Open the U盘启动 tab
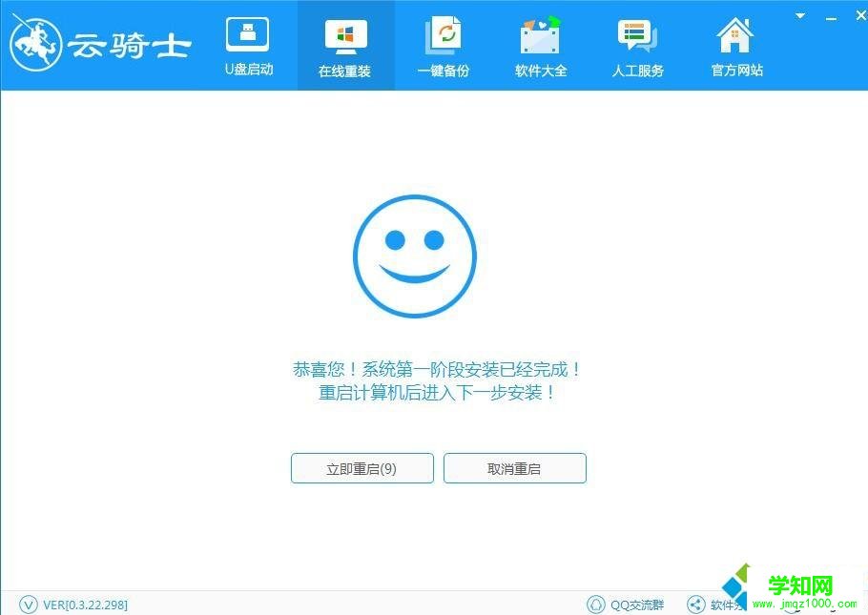The width and height of the screenshot is (868, 615). click(248, 45)
